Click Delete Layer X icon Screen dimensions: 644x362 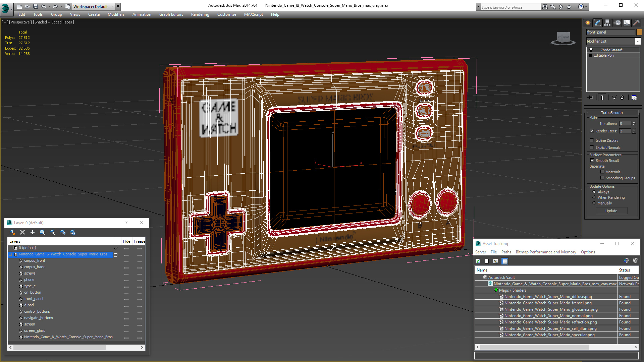tap(22, 232)
